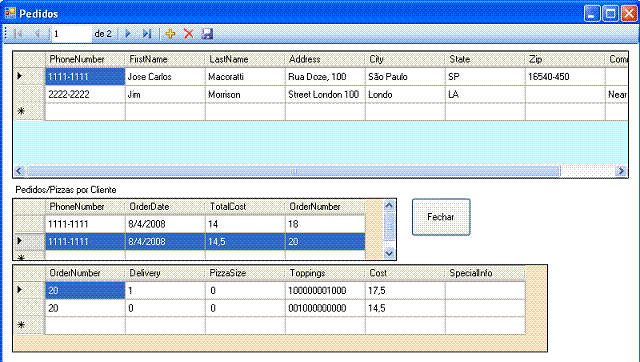
Task: Click the Pedidos window title icon
Action: click(x=10, y=13)
